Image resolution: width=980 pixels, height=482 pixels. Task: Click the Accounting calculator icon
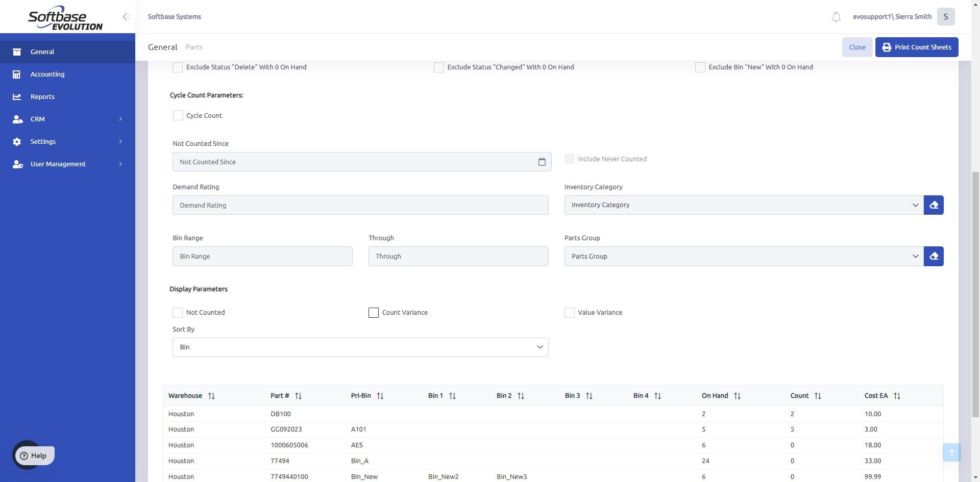click(17, 74)
